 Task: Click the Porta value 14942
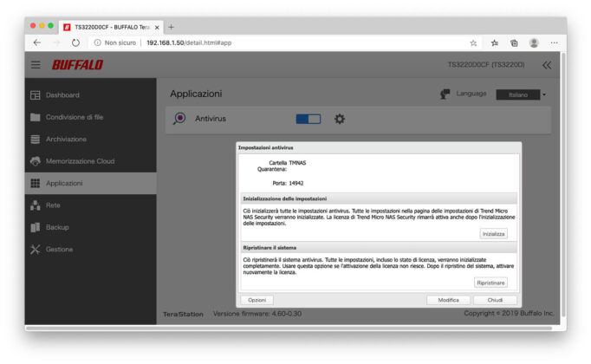click(295, 183)
